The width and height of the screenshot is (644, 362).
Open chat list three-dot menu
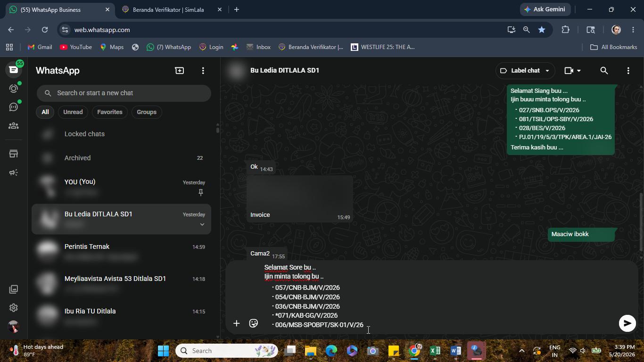coord(203,70)
